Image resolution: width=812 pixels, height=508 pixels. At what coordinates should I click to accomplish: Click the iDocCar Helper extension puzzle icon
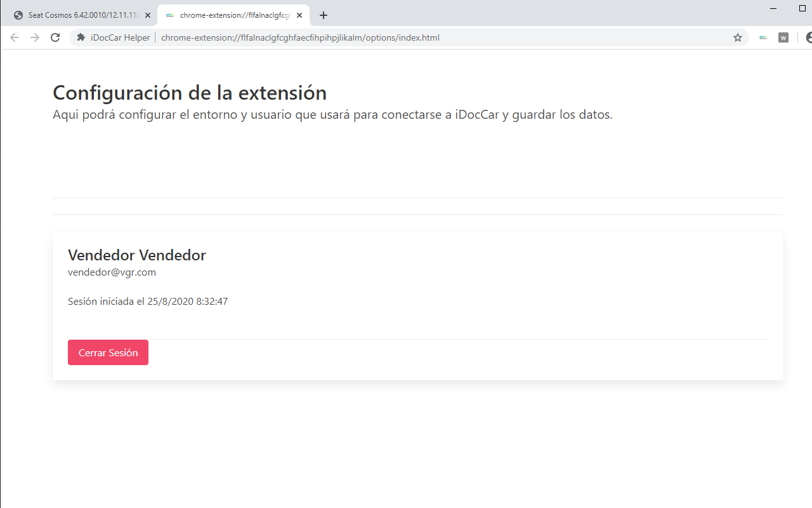coord(81,37)
